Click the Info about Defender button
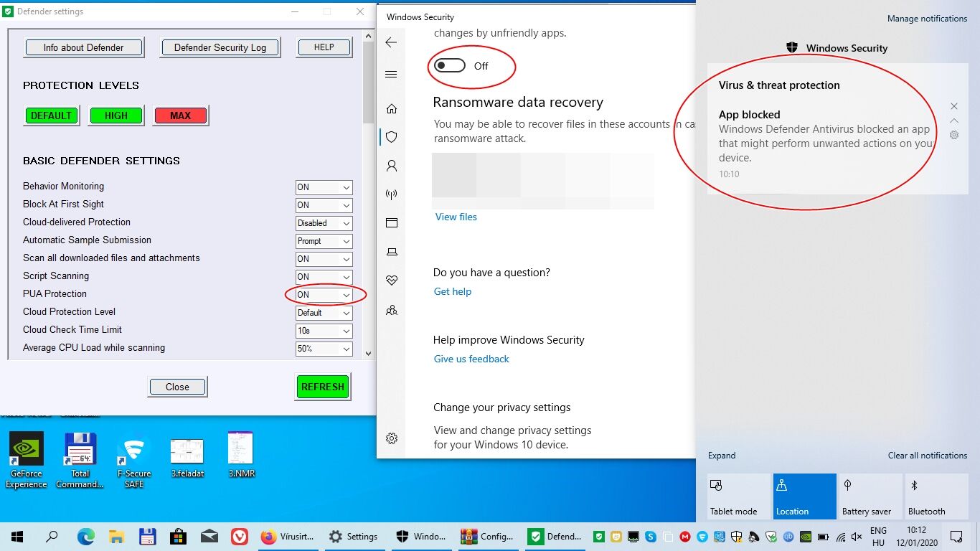Viewport: 980px width, 551px height. [84, 47]
